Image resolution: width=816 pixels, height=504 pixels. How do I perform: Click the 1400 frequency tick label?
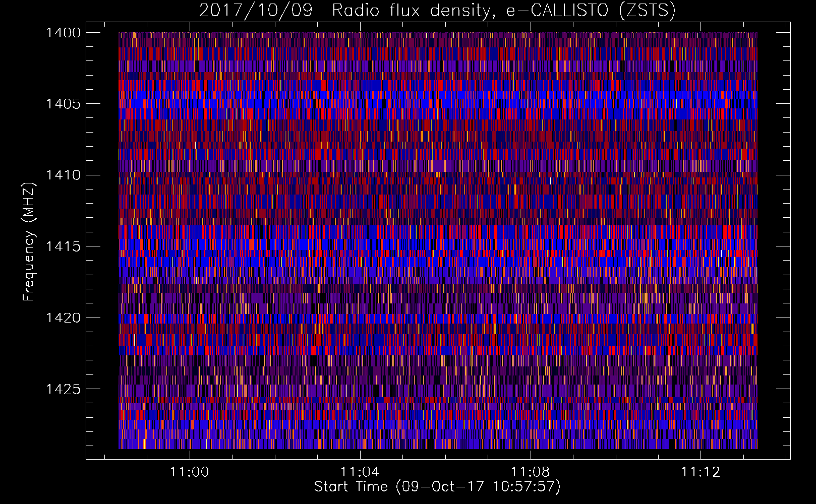[x=63, y=33]
